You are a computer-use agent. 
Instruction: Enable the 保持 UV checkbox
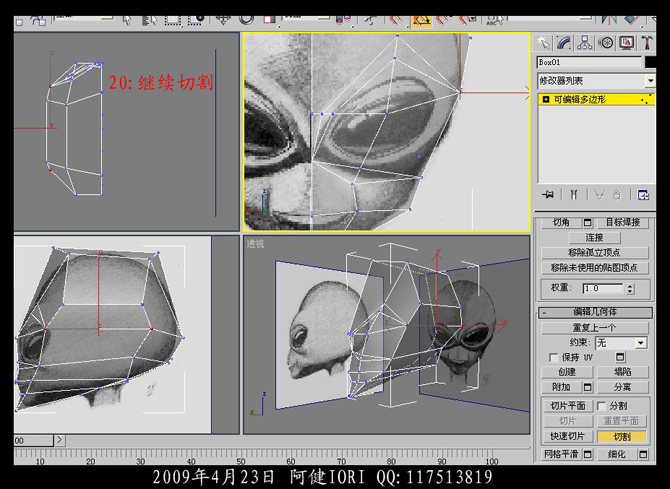pyautogui.click(x=554, y=357)
